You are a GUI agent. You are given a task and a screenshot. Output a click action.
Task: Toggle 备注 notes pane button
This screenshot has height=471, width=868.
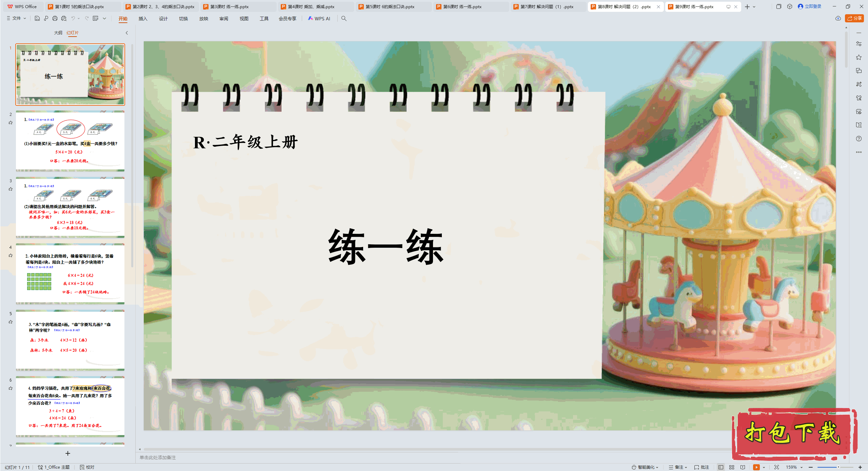coord(678,467)
